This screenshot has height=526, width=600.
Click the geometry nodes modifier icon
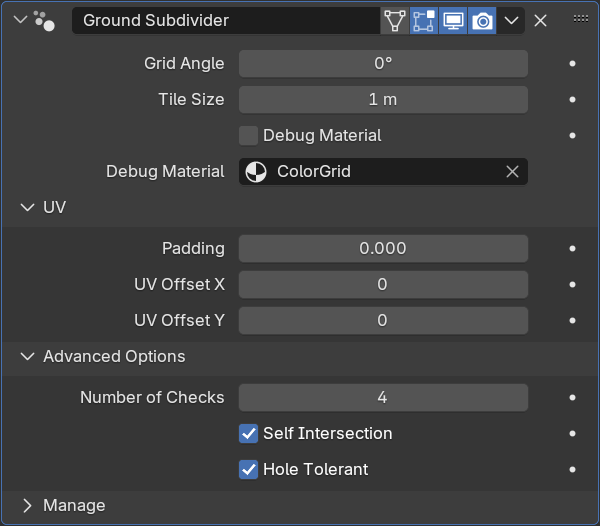point(44,21)
